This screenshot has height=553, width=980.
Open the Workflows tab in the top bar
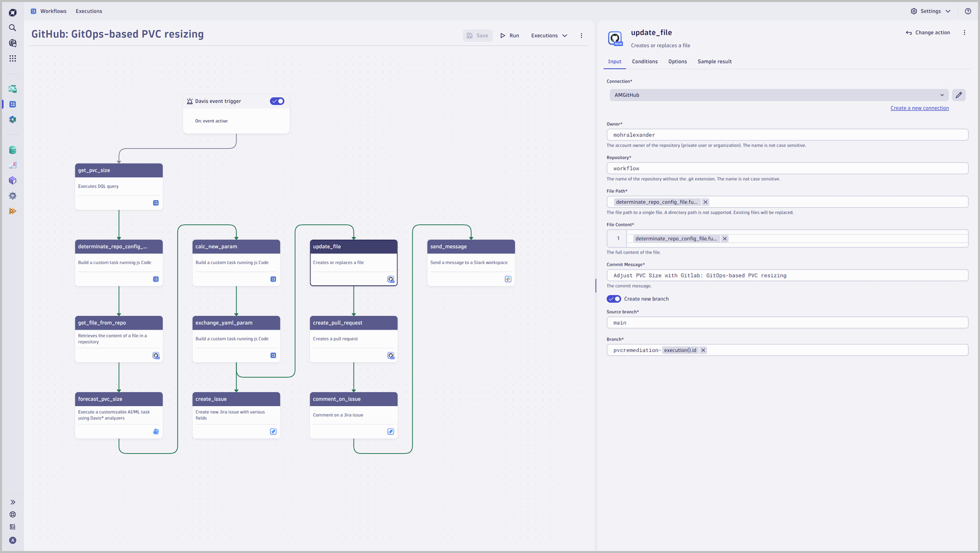tap(48, 11)
